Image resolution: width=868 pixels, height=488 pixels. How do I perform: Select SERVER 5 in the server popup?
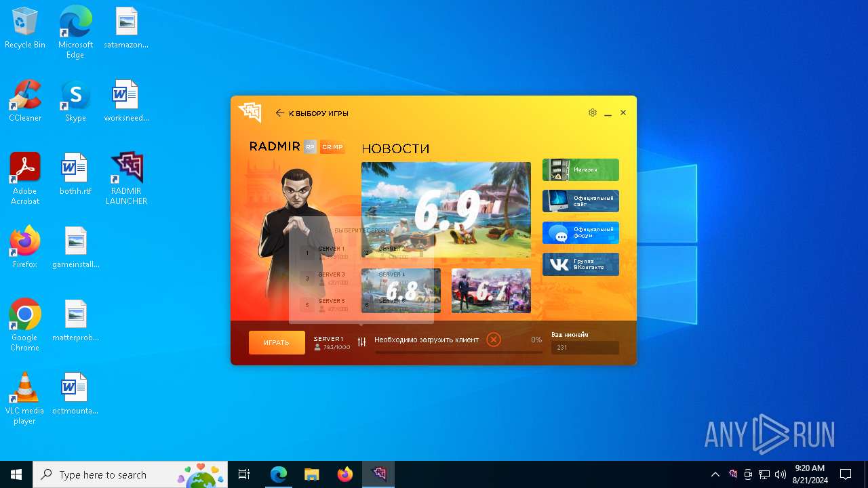(x=325, y=305)
